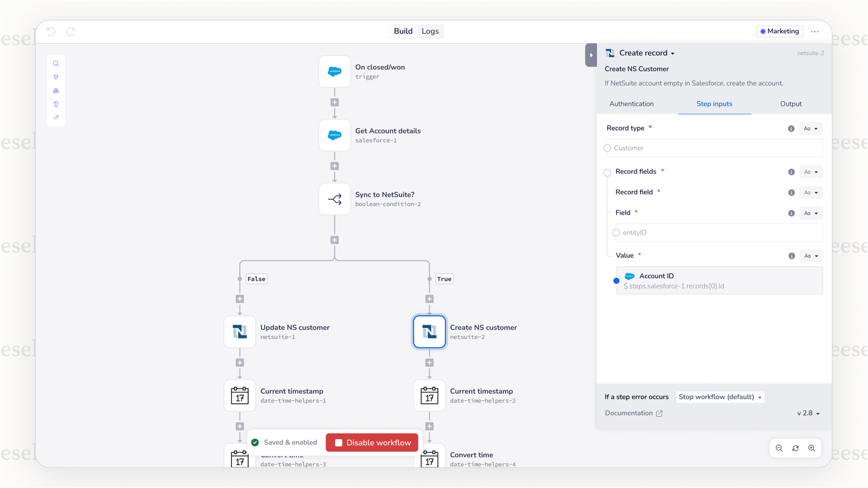Open the lightbulb suggestions icon
This screenshot has width=868, height=488.
[x=56, y=104]
